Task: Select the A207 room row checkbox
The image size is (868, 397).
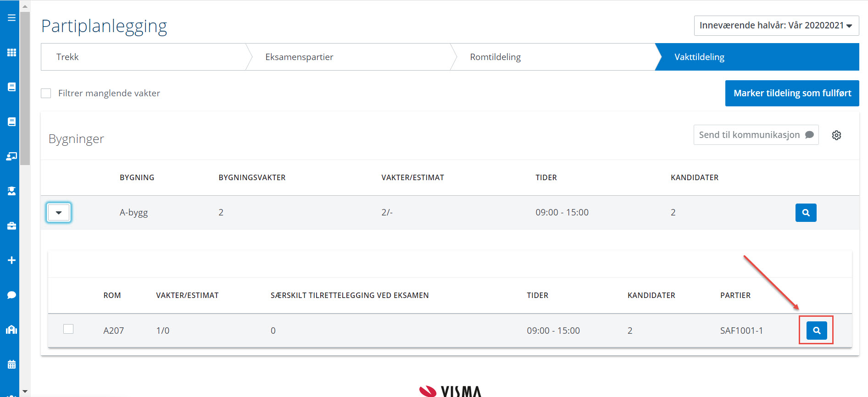Action: tap(68, 329)
